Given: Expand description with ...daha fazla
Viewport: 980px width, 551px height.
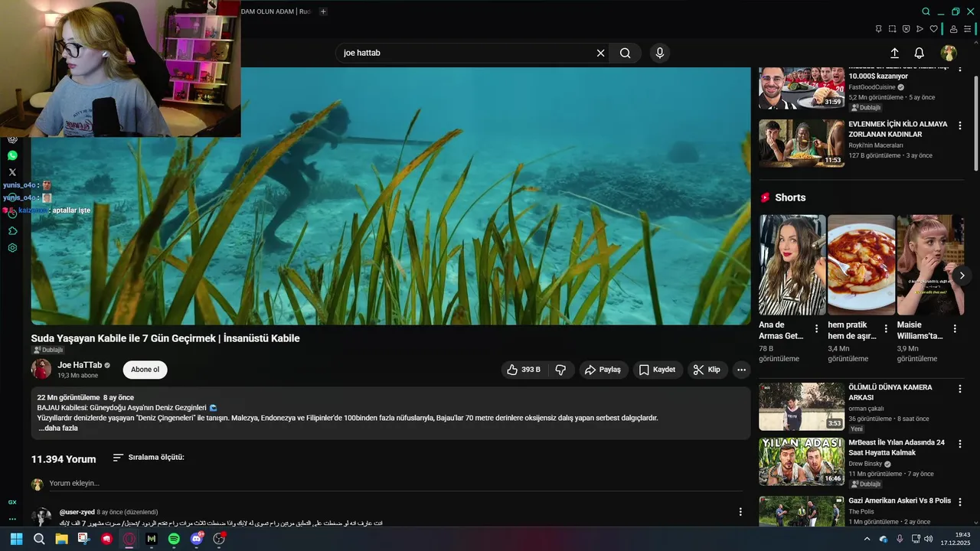Looking at the screenshot, I should coord(58,429).
